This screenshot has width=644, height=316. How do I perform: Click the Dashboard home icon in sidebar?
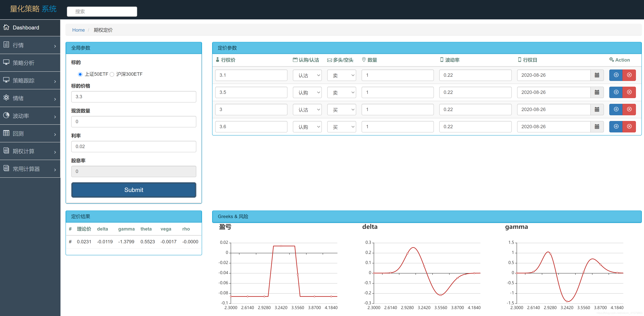tap(6, 27)
